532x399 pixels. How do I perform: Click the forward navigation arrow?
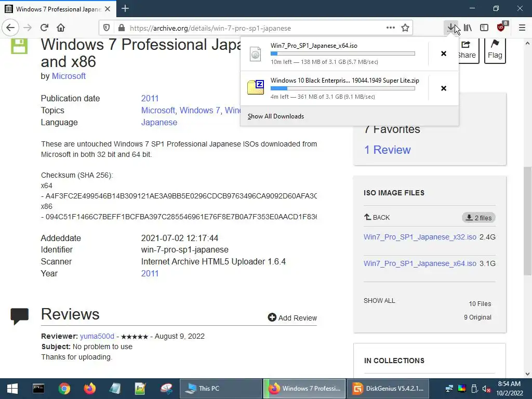coord(28,28)
